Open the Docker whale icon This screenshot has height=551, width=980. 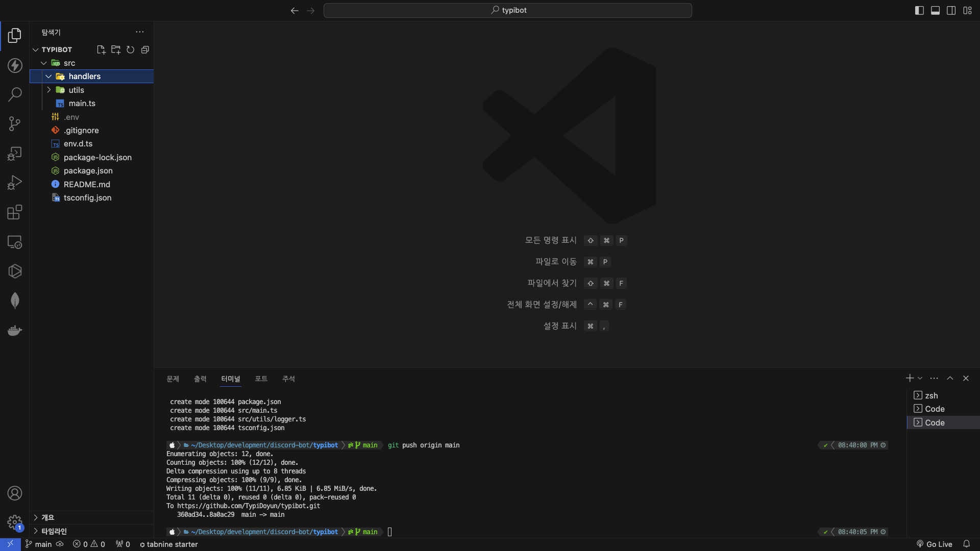tap(15, 330)
